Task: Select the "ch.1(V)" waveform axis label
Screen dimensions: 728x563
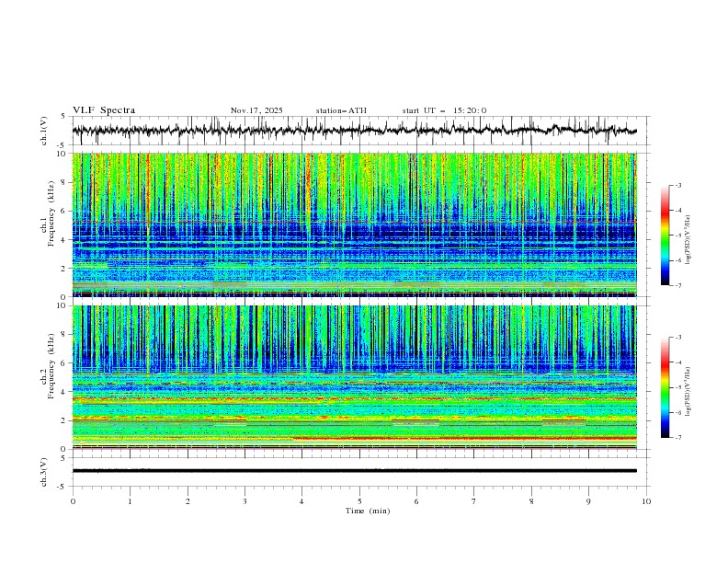Action: pyautogui.click(x=44, y=131)
